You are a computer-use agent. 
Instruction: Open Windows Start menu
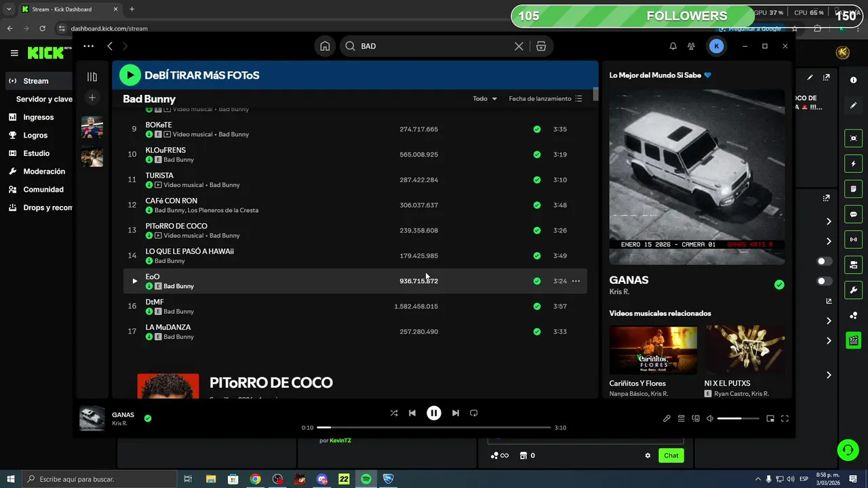pyautogui.click(x=11, y=479)
